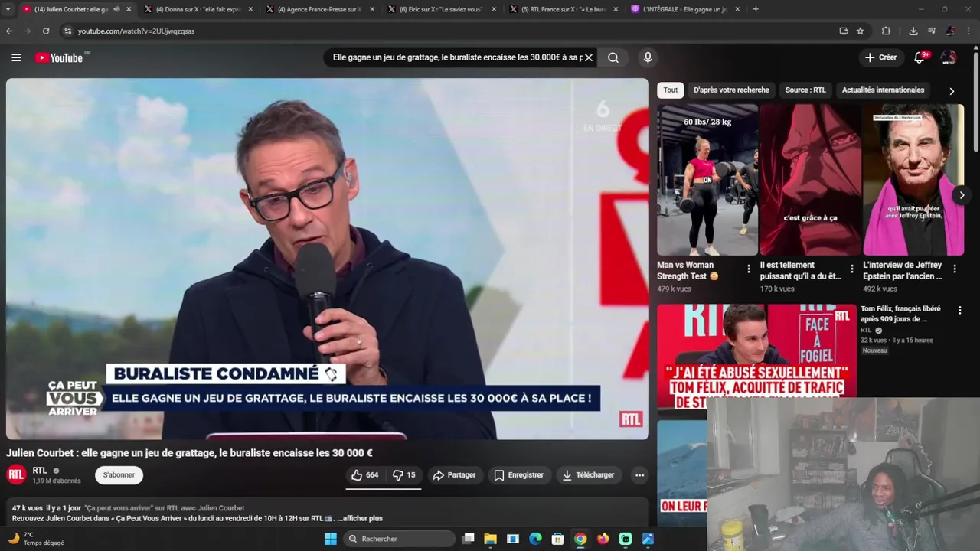Open a new browser tab
Image resolution: width=980 pixels, height=551 pixels.
pos(756,9)
